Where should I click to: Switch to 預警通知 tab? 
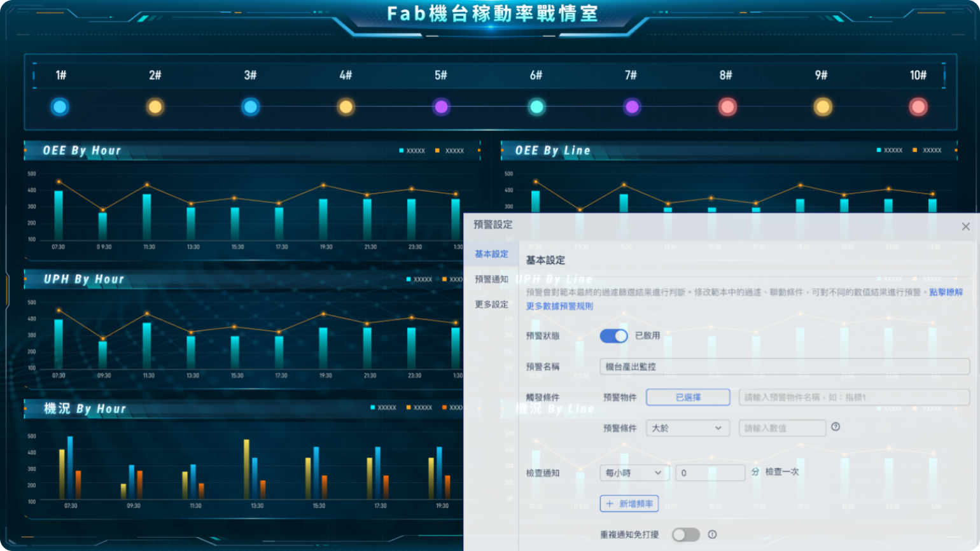491,279
